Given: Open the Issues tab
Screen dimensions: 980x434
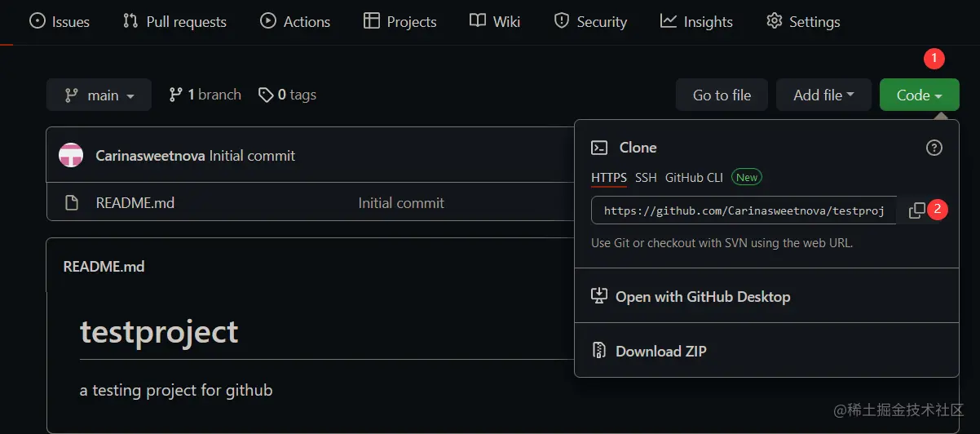Looking at the screenshot, I should [x=60, y=22].
